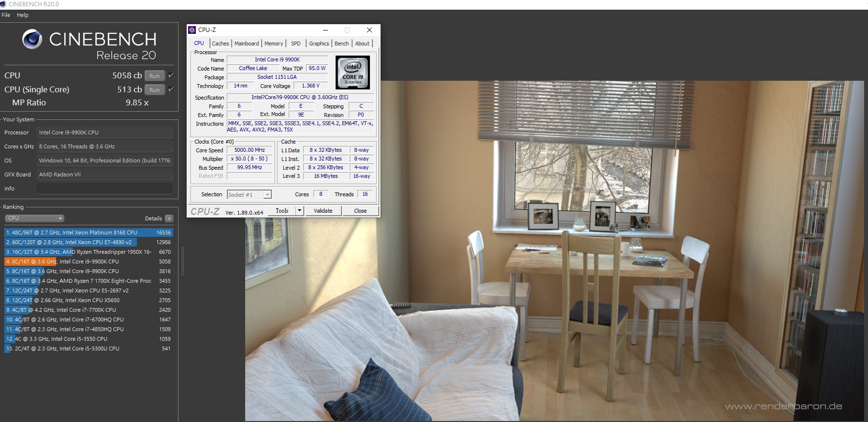This screenshot has width=868, height=422.
Task: Click the Validate button in CPU-Z
Action: pos(323,211)
